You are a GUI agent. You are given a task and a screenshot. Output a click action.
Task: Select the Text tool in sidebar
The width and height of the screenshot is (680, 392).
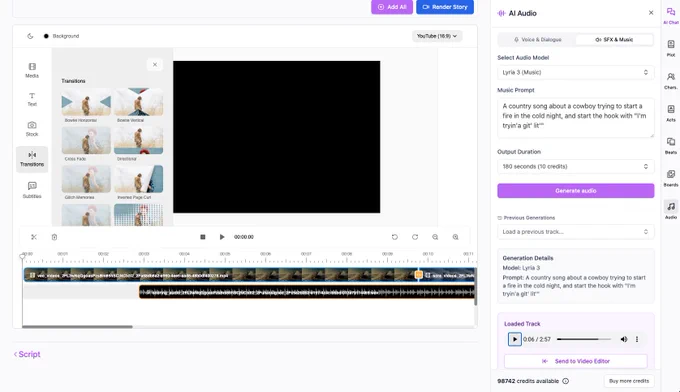click(32, 99)
